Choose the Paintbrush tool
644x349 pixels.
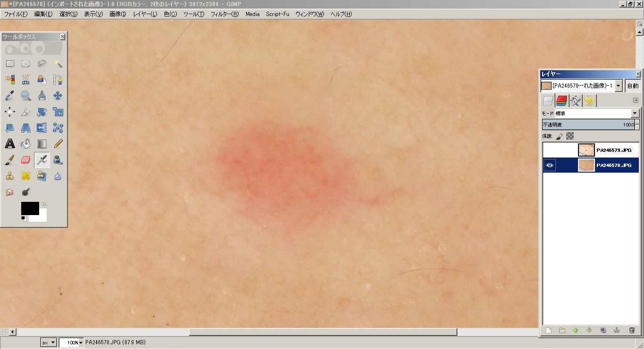click(x=10, y=160)
